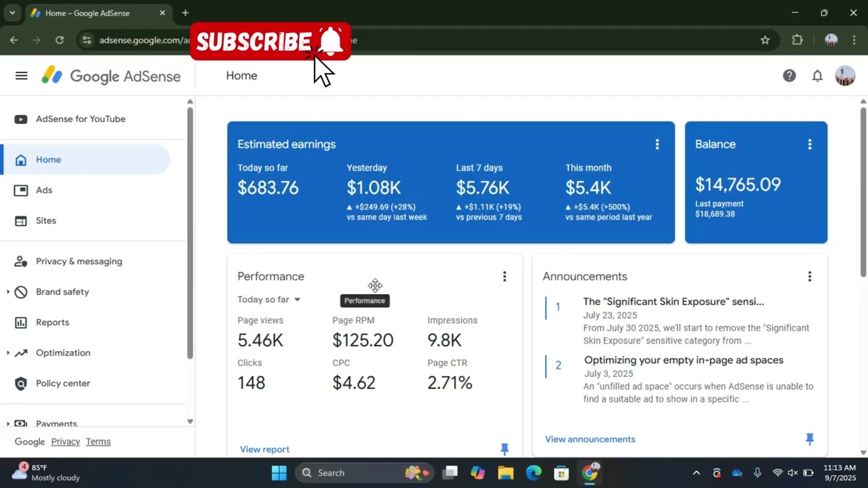Open File Explorer from the taskbar
Image resolution: width=868 pixels, height=488 pixels.
[505, 473]
